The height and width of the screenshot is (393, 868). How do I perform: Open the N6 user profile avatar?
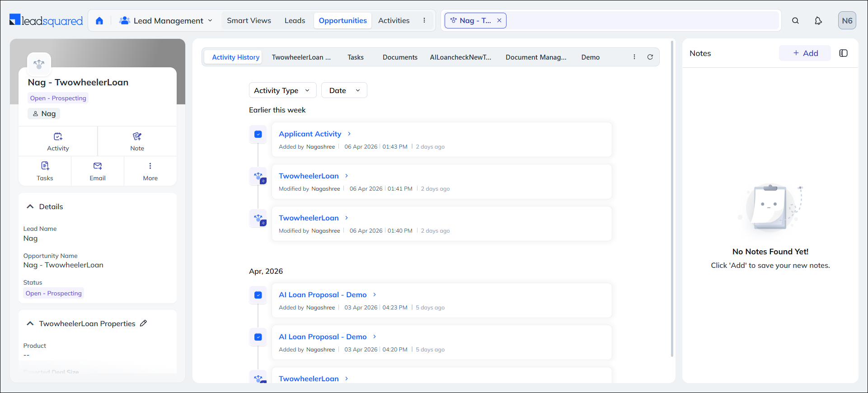pyautogui.click(x=847, y=21)
